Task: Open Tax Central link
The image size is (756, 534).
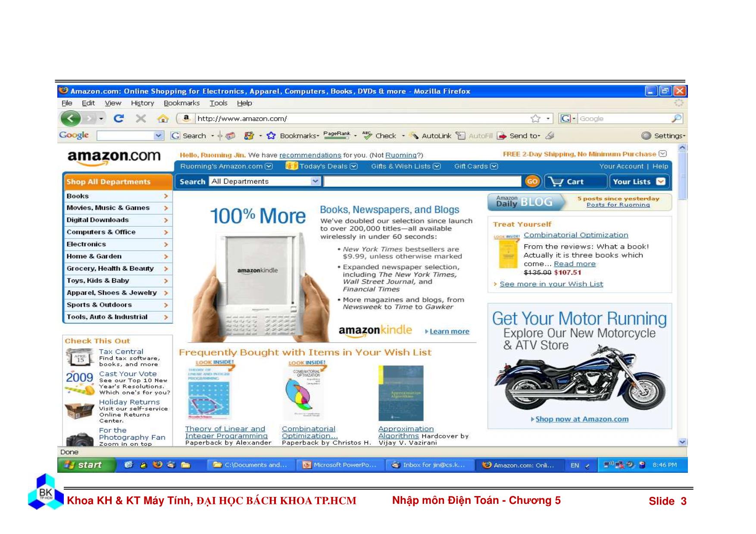Action: (x=121, y=352)
